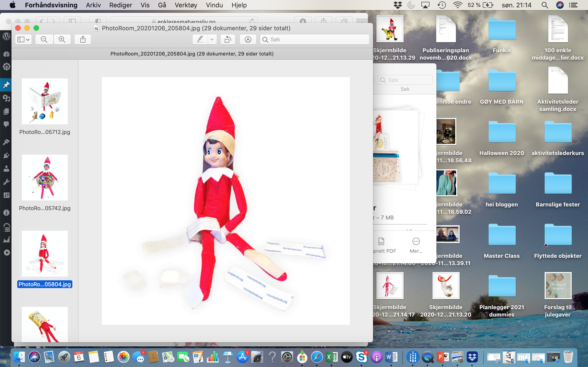Open the sidebar view options dropdown
588x367 pixels.
point(23,39)
